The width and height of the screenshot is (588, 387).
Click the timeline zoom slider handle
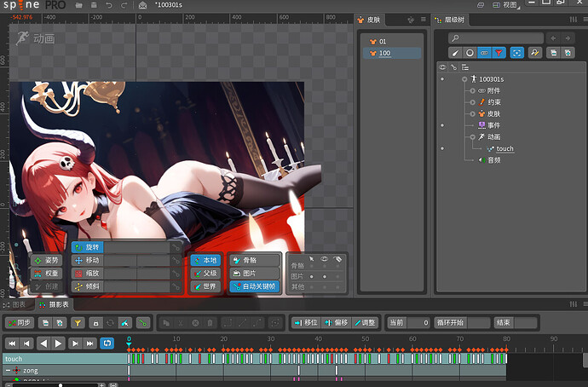[61, 384]
